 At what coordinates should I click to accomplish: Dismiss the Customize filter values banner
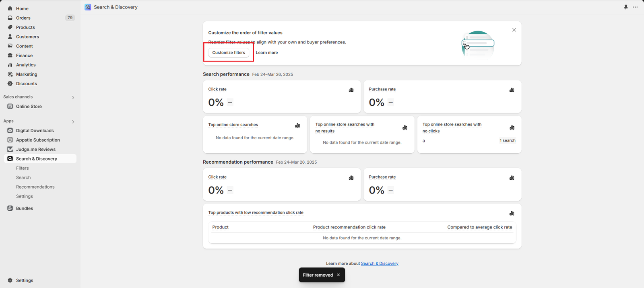(x=514, y=30)
